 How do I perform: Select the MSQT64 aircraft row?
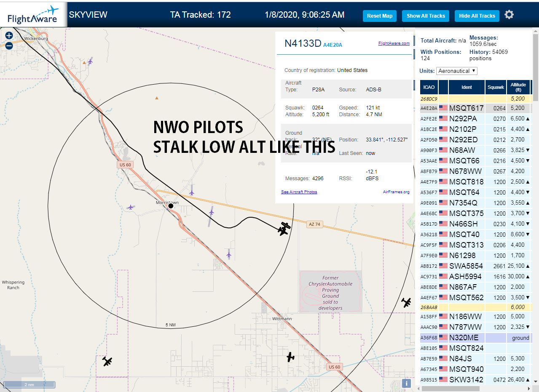(476, 192)
